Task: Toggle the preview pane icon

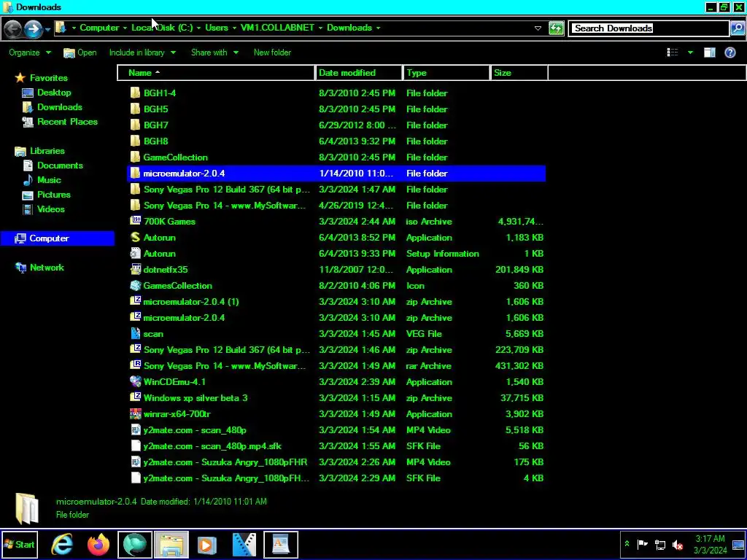Action: tap(709, 52)
